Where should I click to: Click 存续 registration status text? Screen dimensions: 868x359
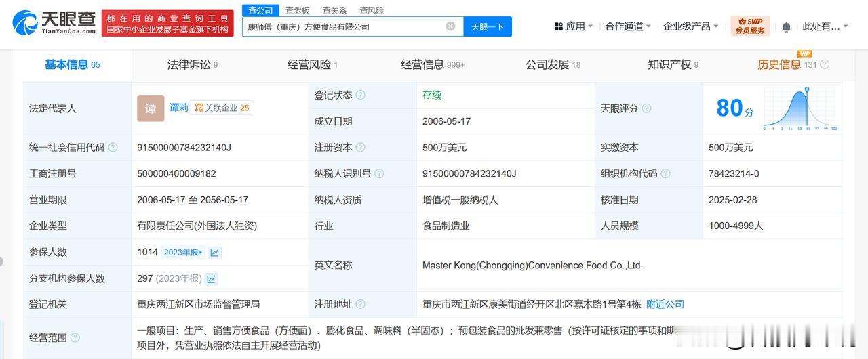point(432,95)
